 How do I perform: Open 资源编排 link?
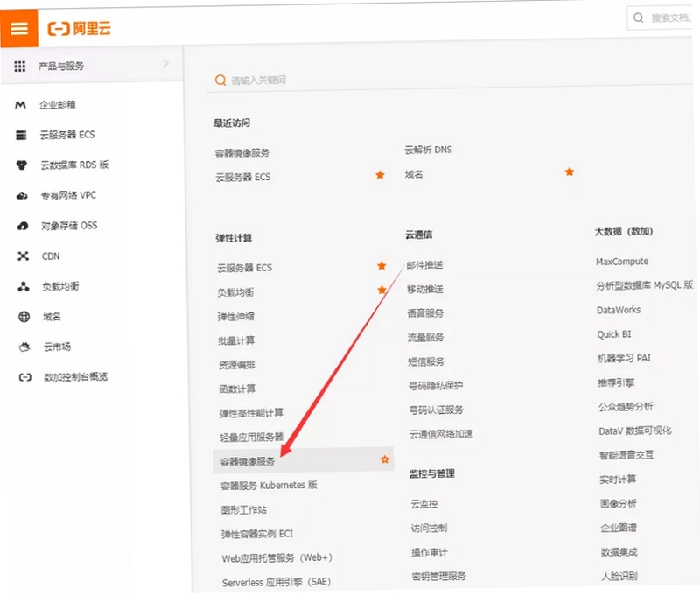(236, 365)
